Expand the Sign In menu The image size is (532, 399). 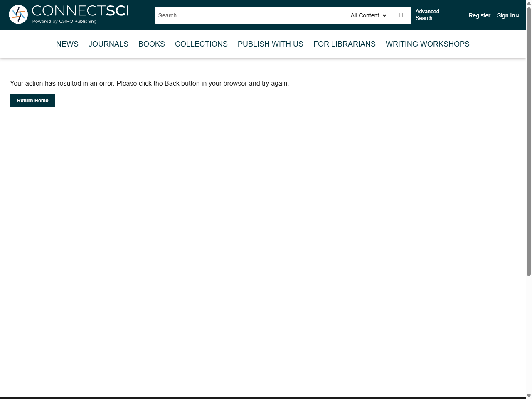pos(507,15)
